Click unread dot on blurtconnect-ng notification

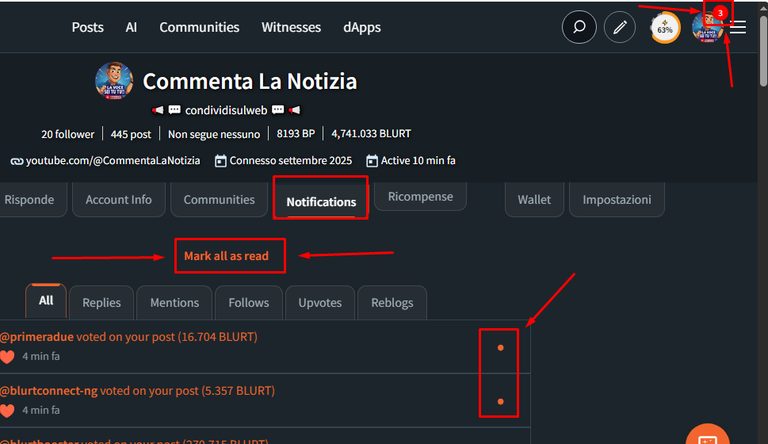coord(500,402)
